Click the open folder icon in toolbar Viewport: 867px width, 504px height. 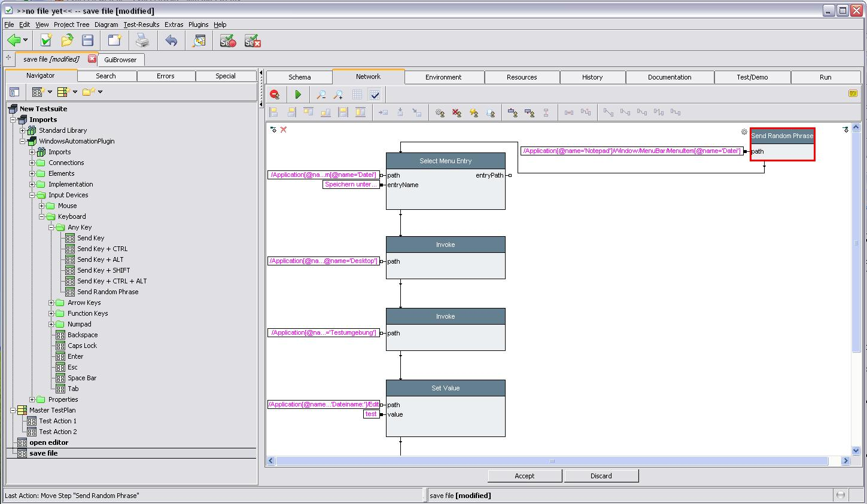click(x=67, y=41)
